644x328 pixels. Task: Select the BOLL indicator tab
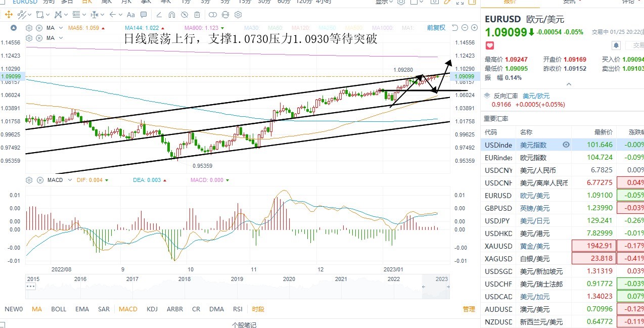click(59, 309)
